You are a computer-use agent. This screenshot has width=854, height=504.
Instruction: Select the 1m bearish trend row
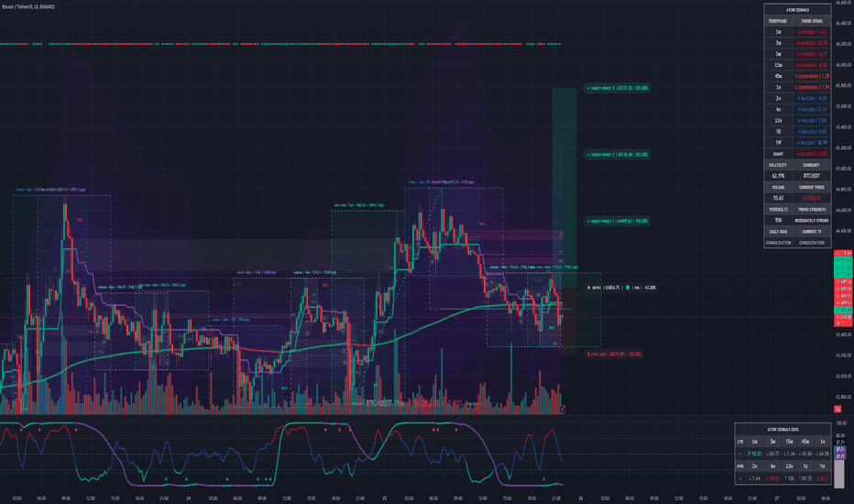[x=797, y=32]
